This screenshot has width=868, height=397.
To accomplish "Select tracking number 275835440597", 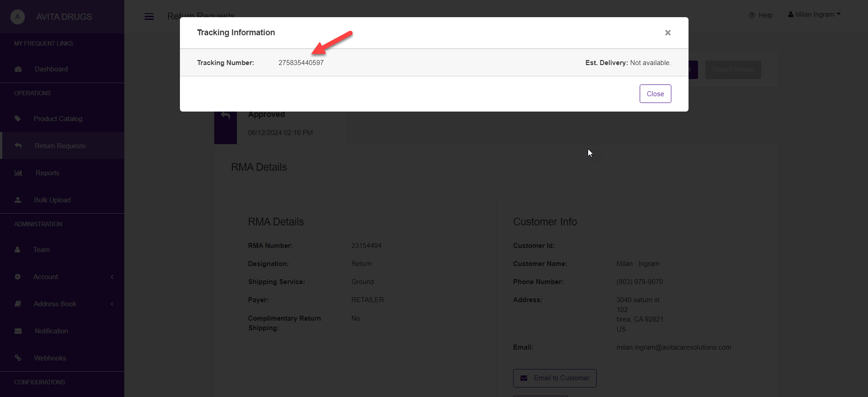I will (301, 63).
